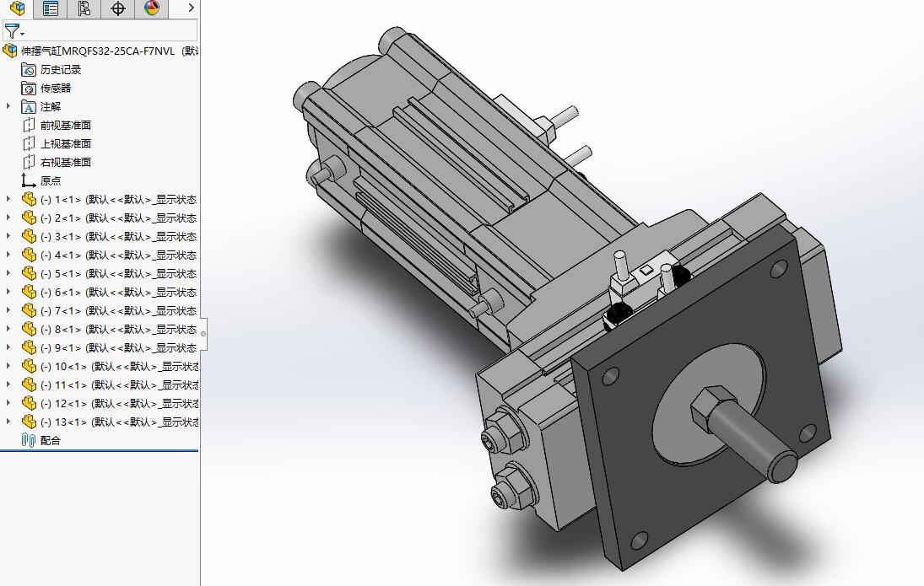Select the 前视基准面 plane icon
Viewport: 924px width, 586px height.
coord(29,126)
